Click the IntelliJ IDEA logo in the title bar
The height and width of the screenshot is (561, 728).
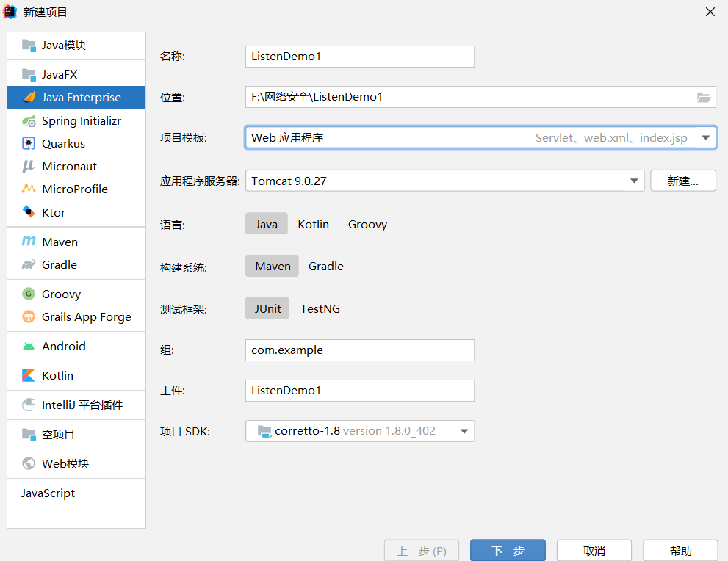pyautogui.click(x=10, y=12)
